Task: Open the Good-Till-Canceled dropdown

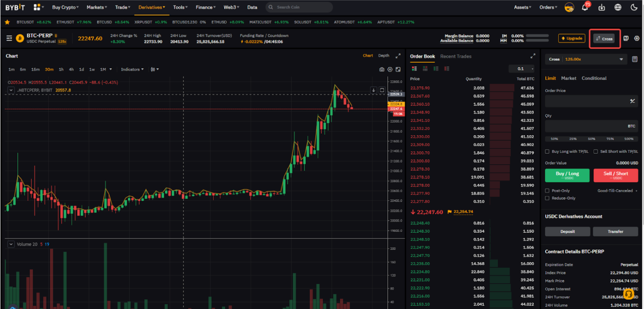Action: coord(616,191)
